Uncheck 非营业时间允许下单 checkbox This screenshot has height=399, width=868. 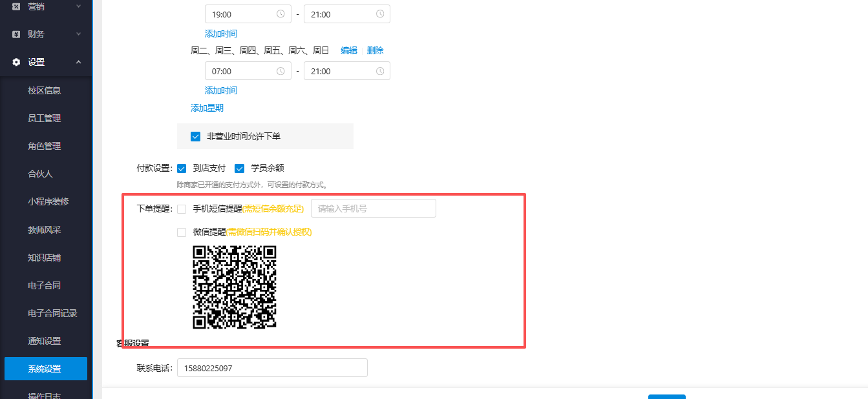pos(196,137)
